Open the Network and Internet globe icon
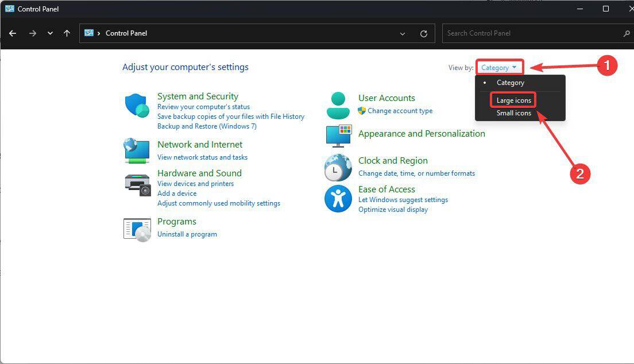Screen dimensions: 634x364 tap(137, 150)
